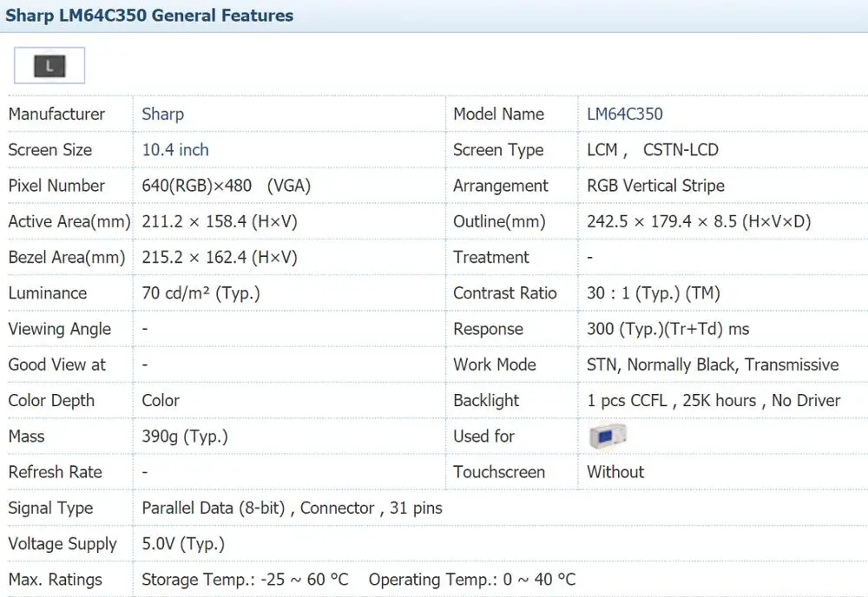Click the Manufacturer row label
This screenshot has height=597, width=868.
coord(56,114)
